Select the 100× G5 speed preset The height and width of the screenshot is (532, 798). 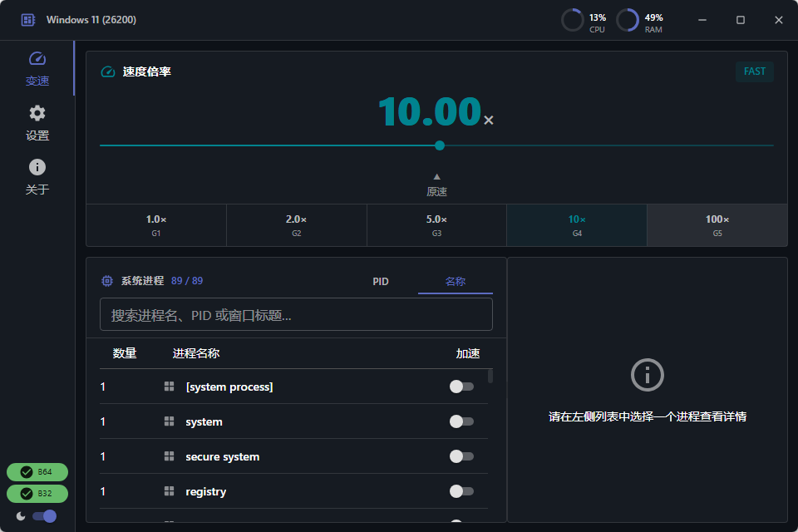[x=717, y=225]
